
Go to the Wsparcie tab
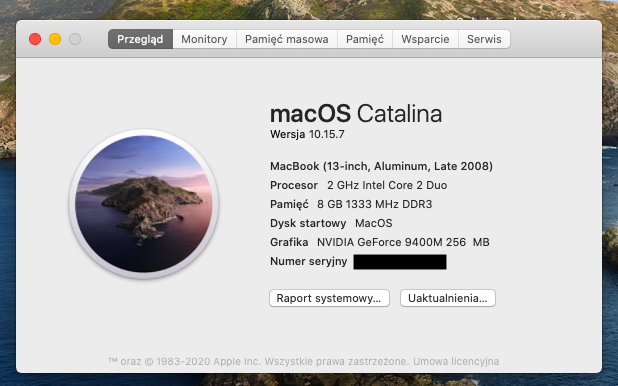pos(425,39)
